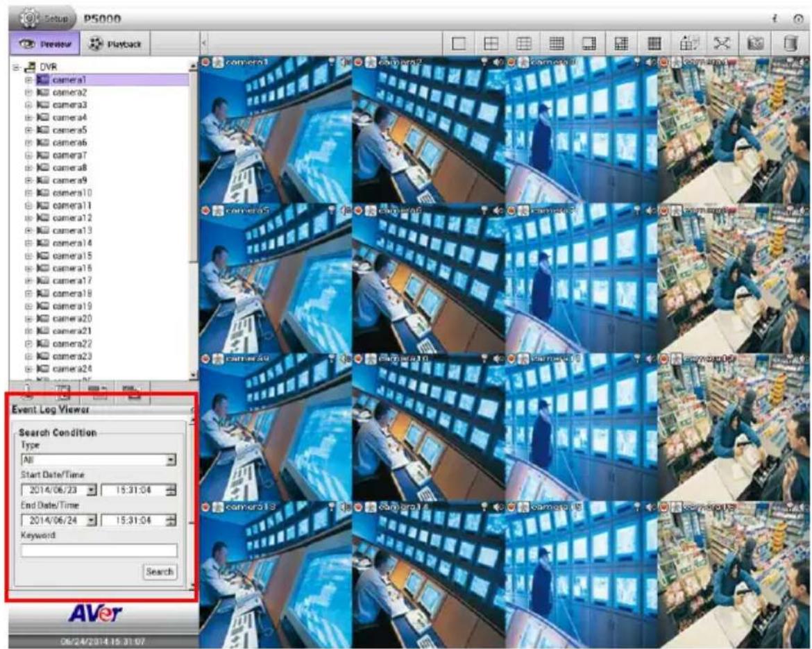Click the status icon beside camera2 tile label
This screenshot has height=649, width=812.
pyautogui.click(x=371, y=62)
